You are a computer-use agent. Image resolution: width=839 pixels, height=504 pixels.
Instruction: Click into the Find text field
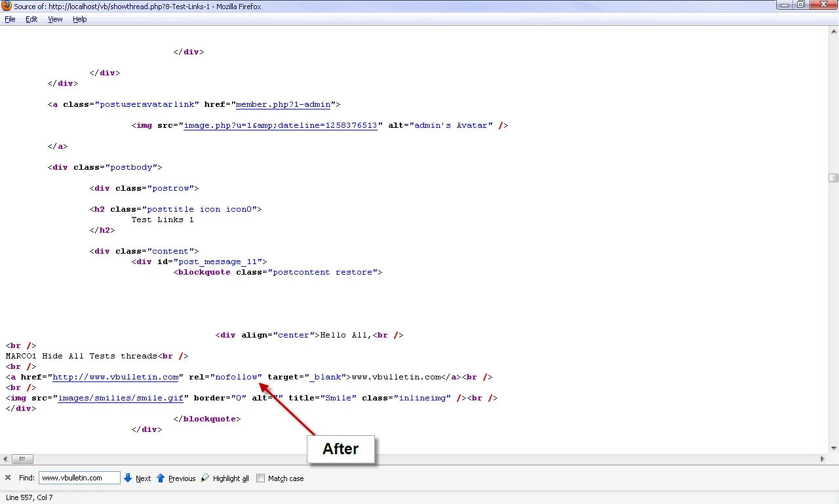point(79,478)
